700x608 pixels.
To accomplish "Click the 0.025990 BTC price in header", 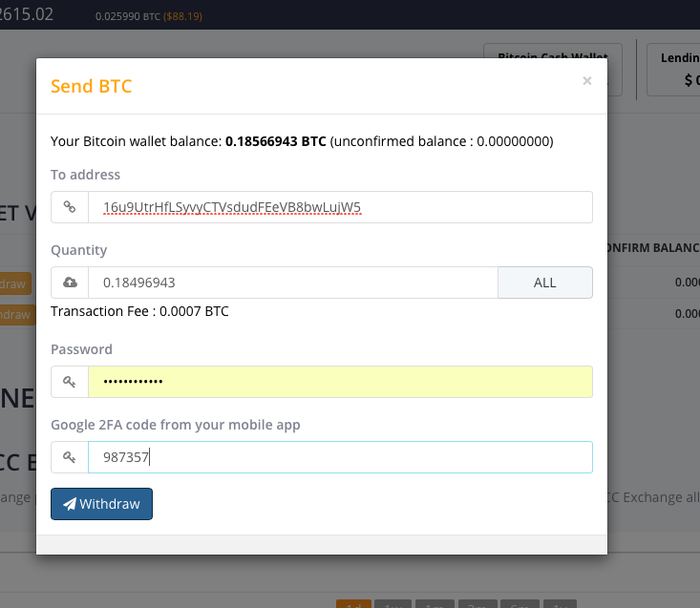I will pos(128,16).
